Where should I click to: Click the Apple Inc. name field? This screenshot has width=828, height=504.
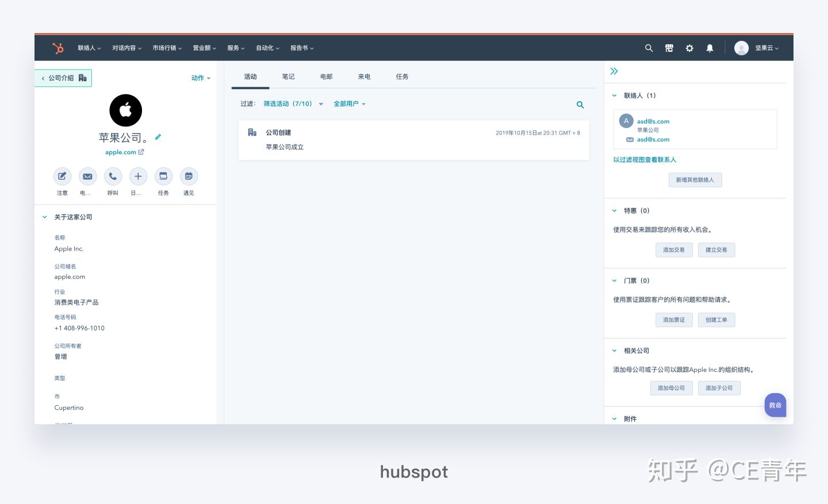pyautogui.click(x=69, y=249)
